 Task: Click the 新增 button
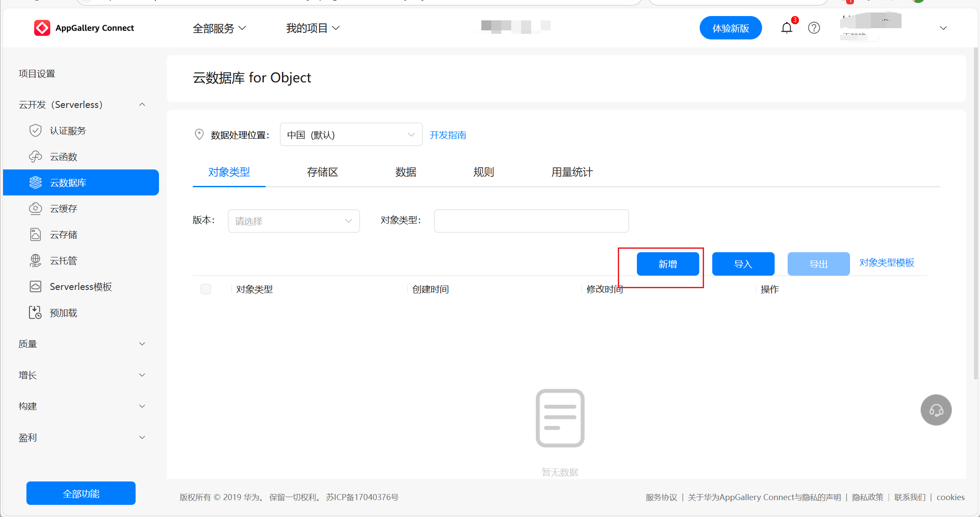point(668,264)
